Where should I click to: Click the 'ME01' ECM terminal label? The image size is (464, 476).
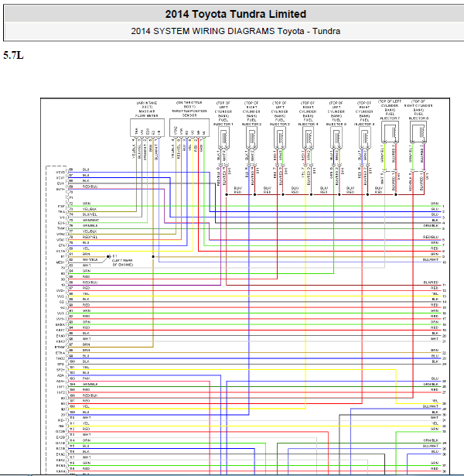60,262
